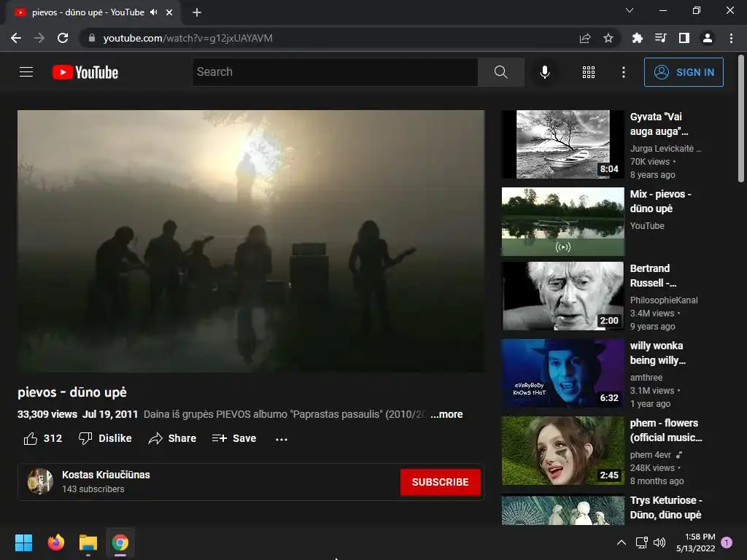Click PhilosophieKanal channel name

pos(664,300)
